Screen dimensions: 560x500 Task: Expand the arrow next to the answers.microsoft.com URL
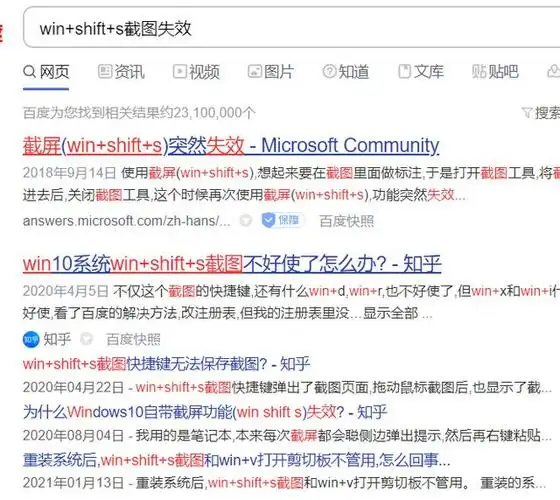pyautogui.click(x=246, y=221)
